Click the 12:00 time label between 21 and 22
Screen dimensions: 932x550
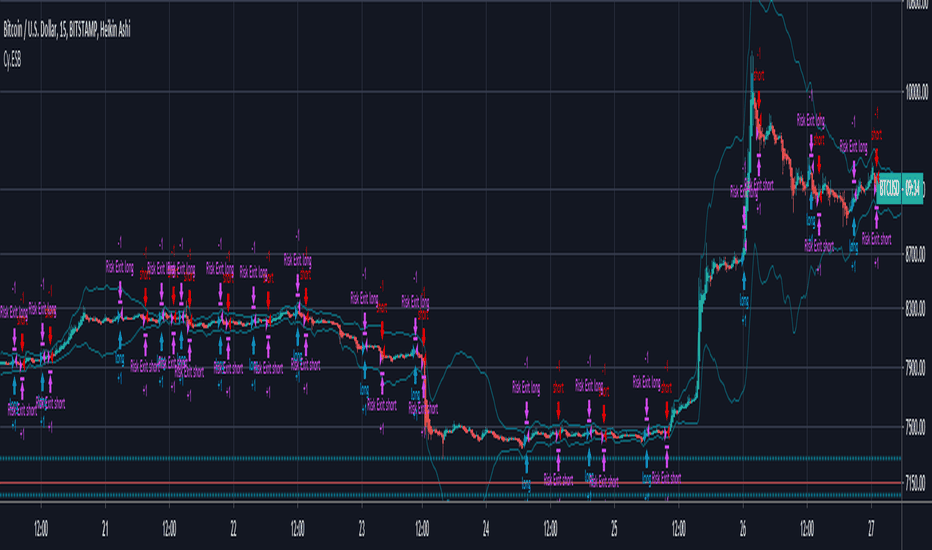coord(169,529)
